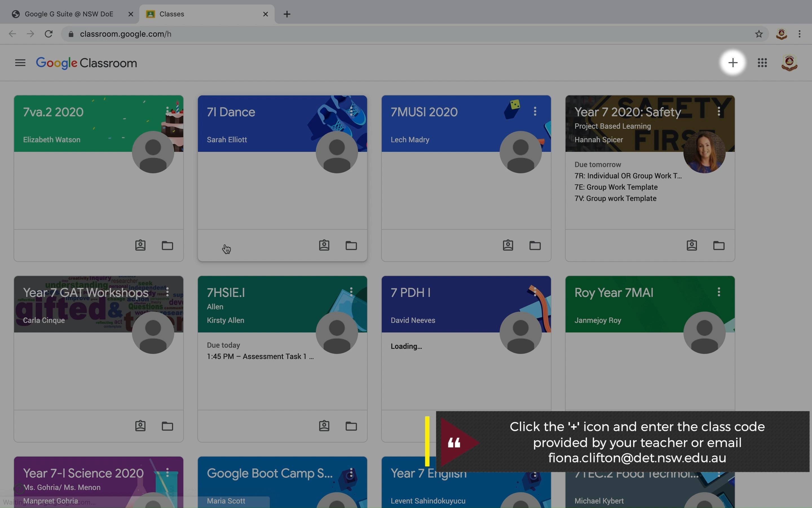Open the Drive folder for Year 7 GAT Workshops

click(167, 426)
